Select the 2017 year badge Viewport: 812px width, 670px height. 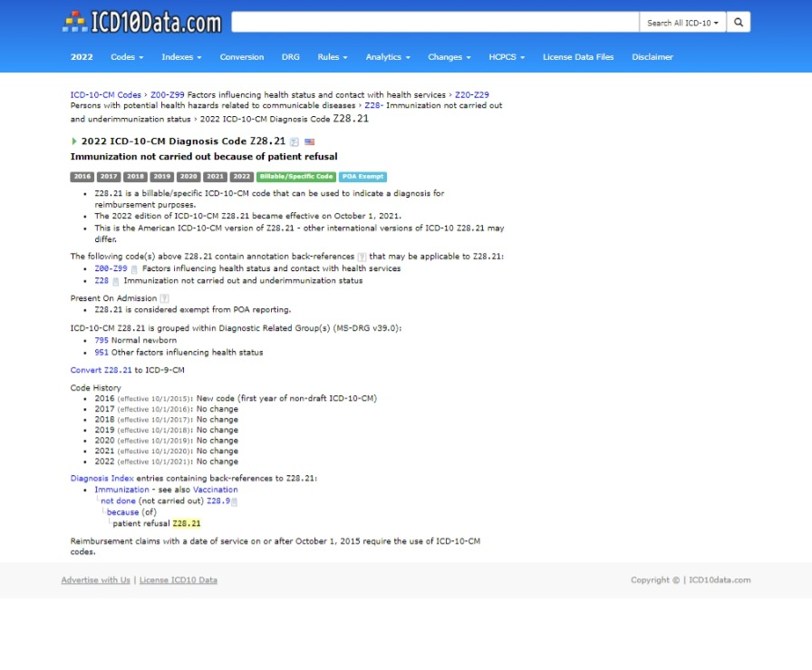tap(109, 177)
